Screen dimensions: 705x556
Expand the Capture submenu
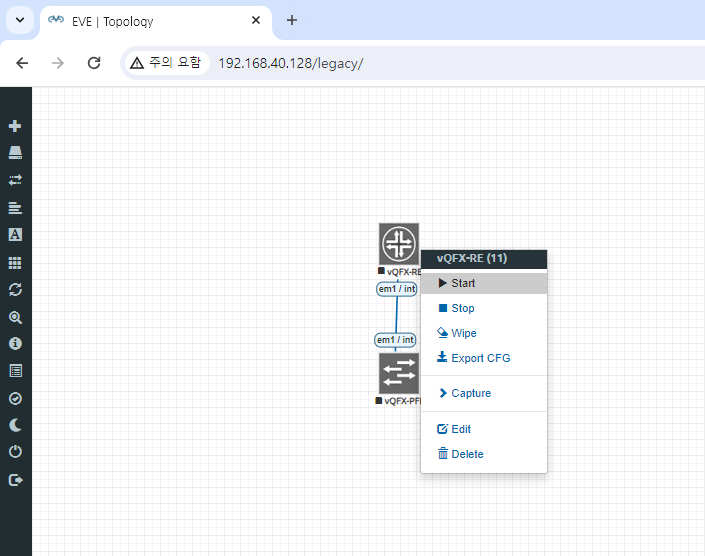point(484,393)
